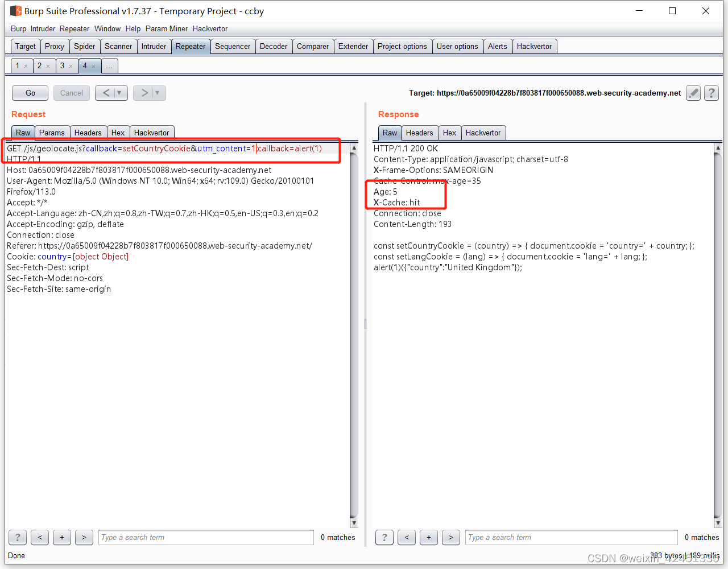
Task: Open the Project options tab
Action: [402, 46]
